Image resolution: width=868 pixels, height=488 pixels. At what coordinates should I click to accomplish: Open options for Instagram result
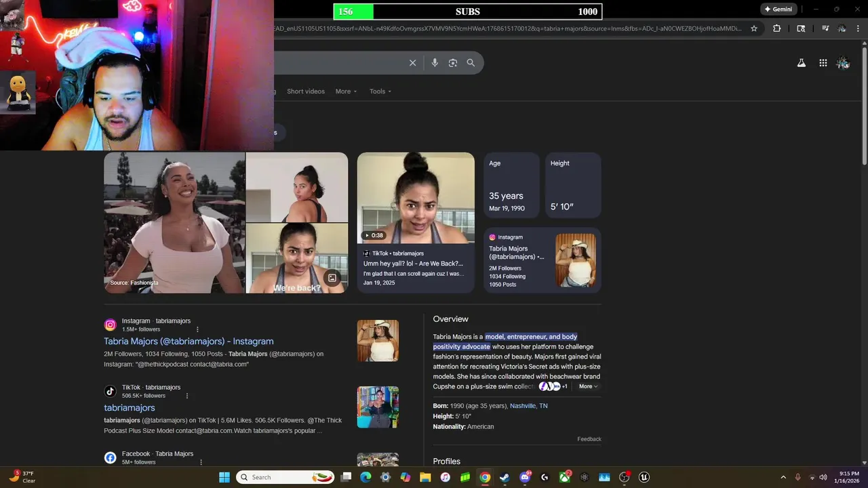click(x=198, y=329)
